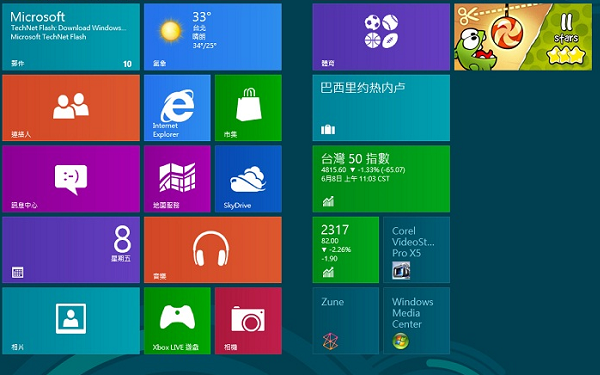The image size is (600, 375).
Task: Launch the Store shopping bag tile
Action: coord(248,108)
